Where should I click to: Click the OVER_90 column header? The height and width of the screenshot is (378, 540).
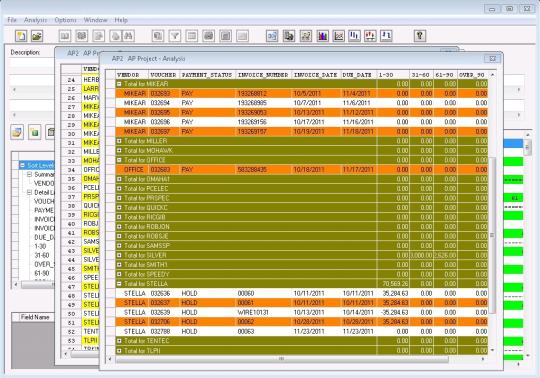(x=472, y=75)
